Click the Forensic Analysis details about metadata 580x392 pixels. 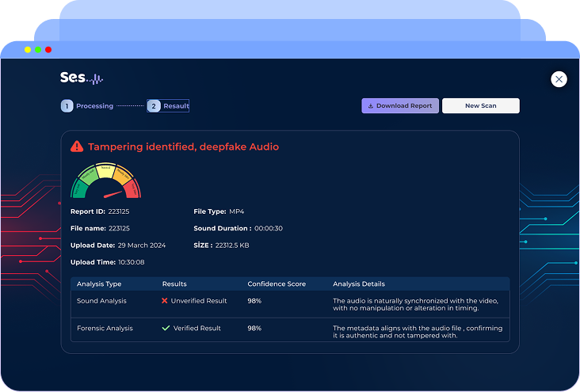[x=418, y=332]
